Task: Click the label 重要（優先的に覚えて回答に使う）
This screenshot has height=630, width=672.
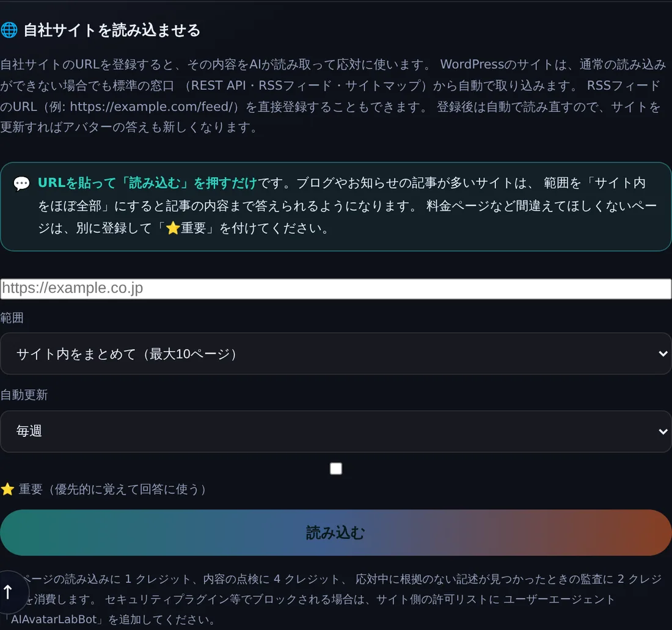Action: tap(112, 489)
